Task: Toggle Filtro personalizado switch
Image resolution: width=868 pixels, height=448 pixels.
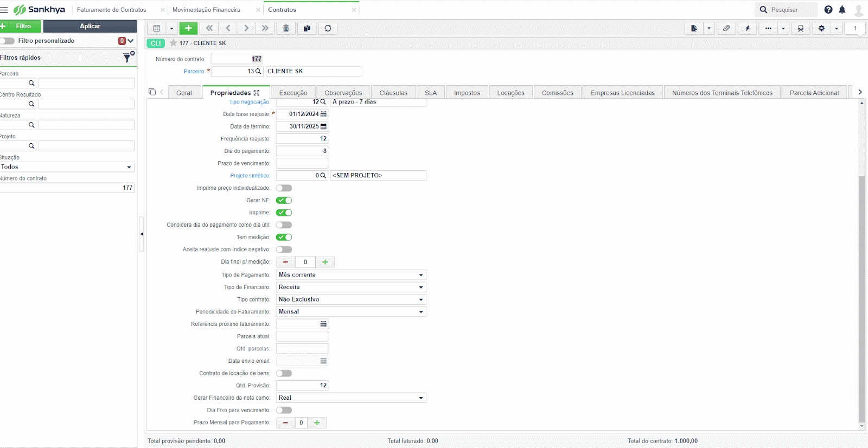Action: [x=8, y=41]
